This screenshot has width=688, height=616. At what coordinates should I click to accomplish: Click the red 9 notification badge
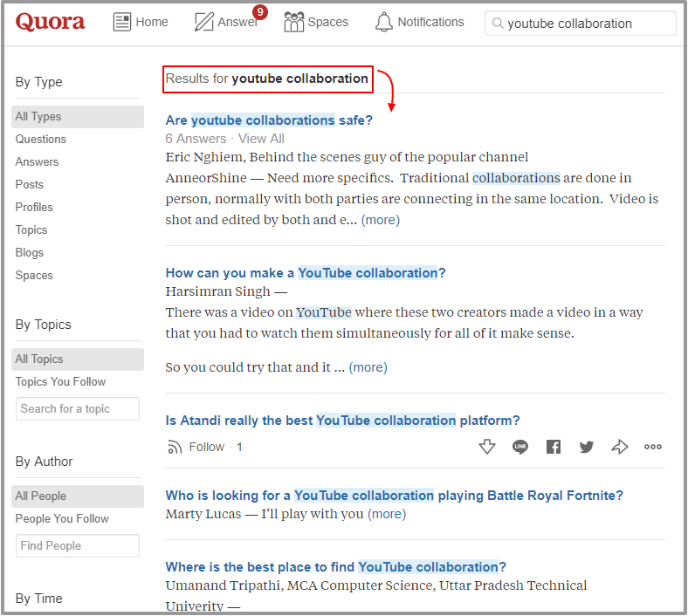[x=260, y=12]
